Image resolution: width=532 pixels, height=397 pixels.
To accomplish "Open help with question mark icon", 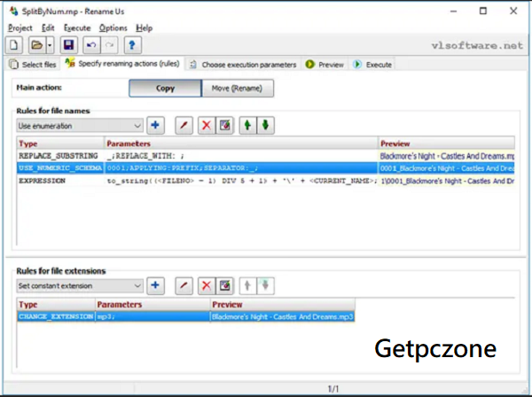I will (132, 45).
